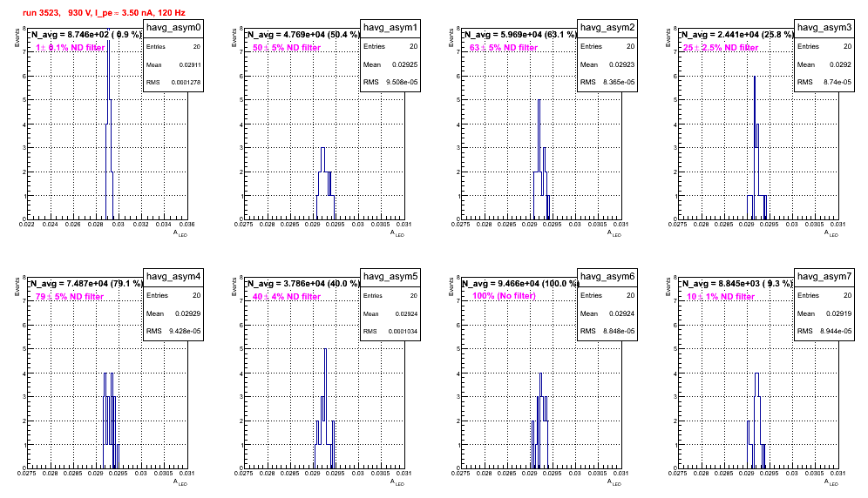The height and width of the screenshot is (498, 868).
Task: Click the N_avg = 5.969e+04 label
Action: pyautogui.click(x=520, y=34)
